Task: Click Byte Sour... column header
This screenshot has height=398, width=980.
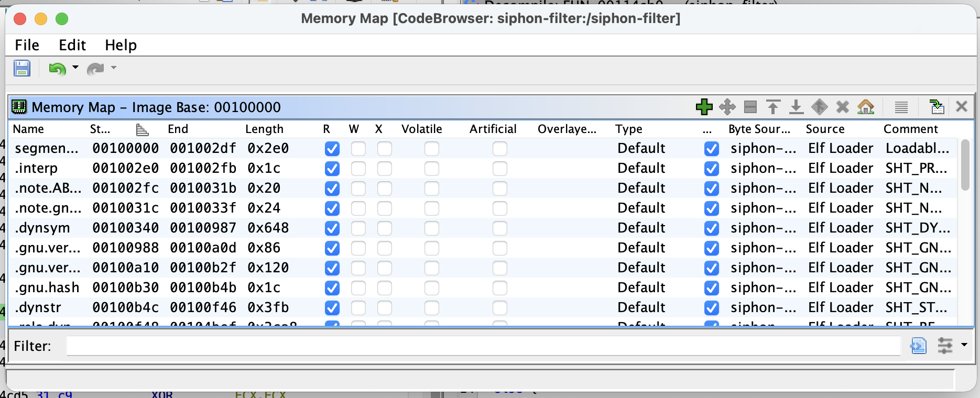Action: pyautogui.click(x=759, y=129)
